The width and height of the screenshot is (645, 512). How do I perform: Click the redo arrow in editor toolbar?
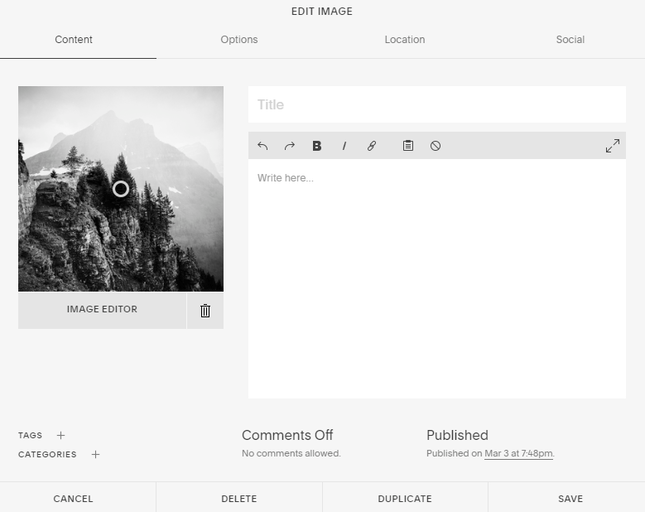[289, 146]
